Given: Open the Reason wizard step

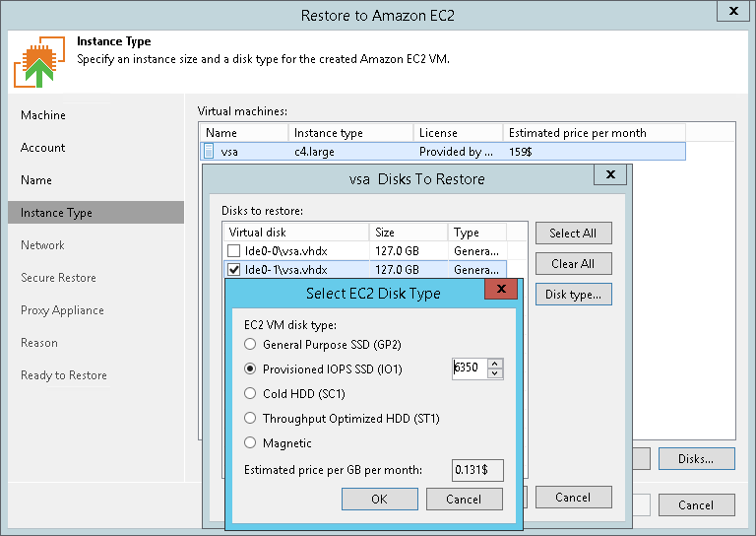Looking at the screenshot, I should coord(39,343).
